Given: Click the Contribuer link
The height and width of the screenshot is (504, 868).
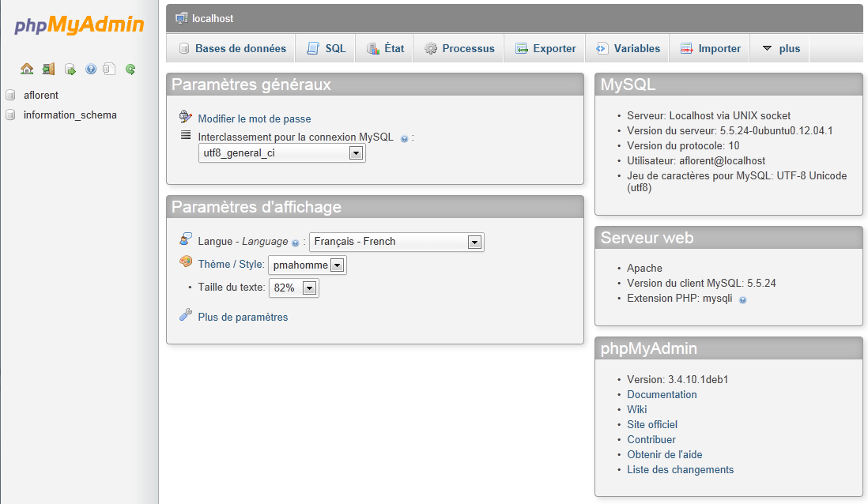Looking at the screenshot, I should [651, 439].
